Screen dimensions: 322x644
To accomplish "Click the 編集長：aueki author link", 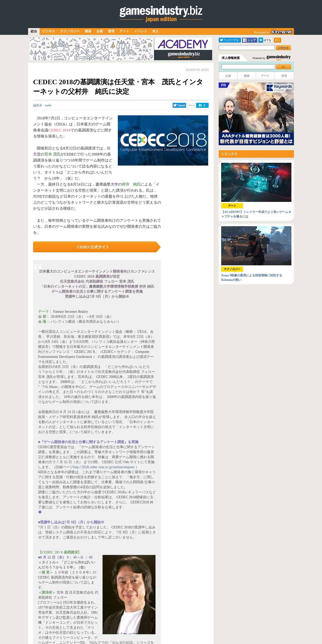I will [x=42, y=105].
